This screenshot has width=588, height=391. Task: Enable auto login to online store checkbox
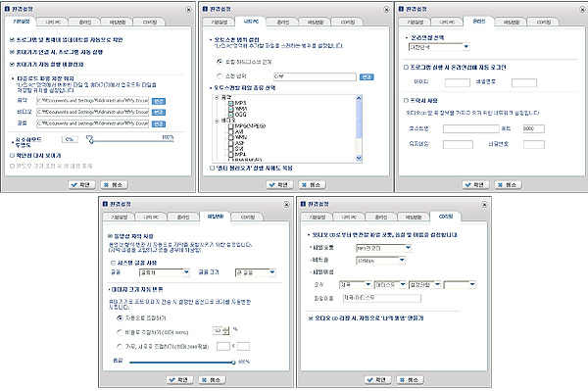click(x=406, y=68)
